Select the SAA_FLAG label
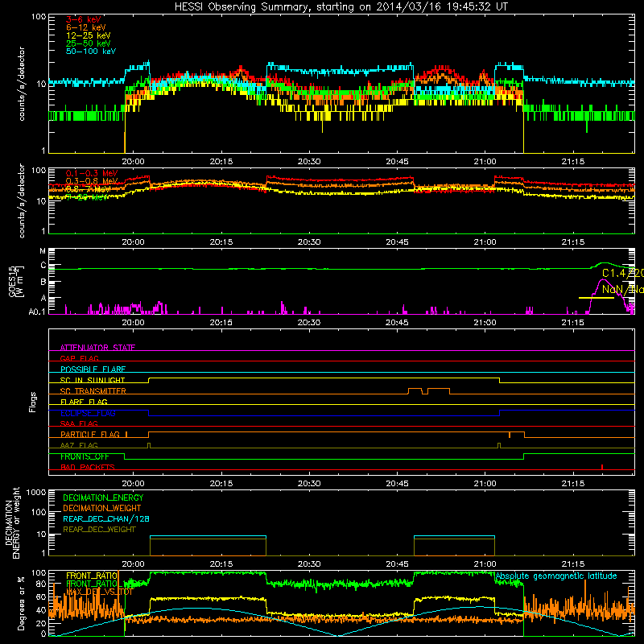The height and width of the screenshot is (644, 644). [79, 423]
